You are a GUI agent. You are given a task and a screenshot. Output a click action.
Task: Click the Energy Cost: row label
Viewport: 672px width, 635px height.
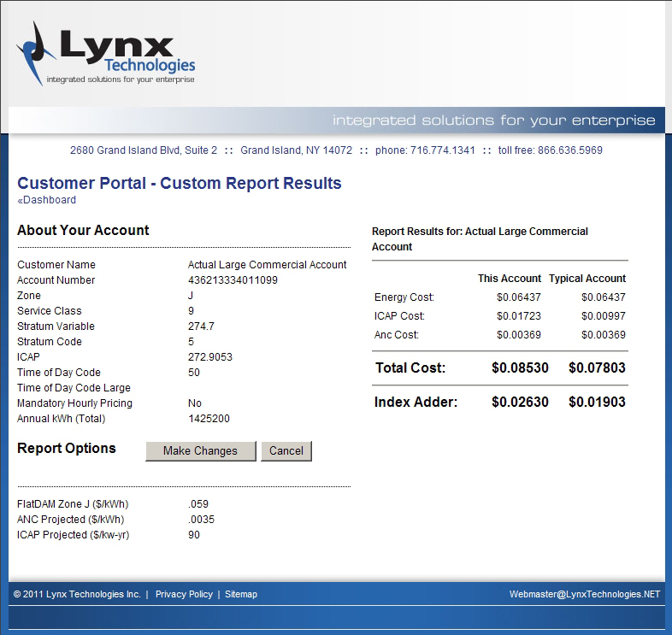point(404,297)
